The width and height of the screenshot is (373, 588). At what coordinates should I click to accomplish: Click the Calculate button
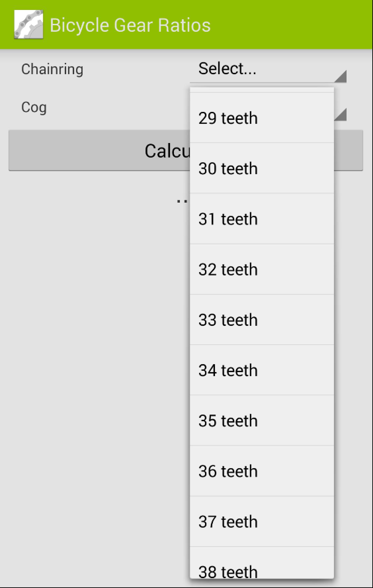point(99,151)
